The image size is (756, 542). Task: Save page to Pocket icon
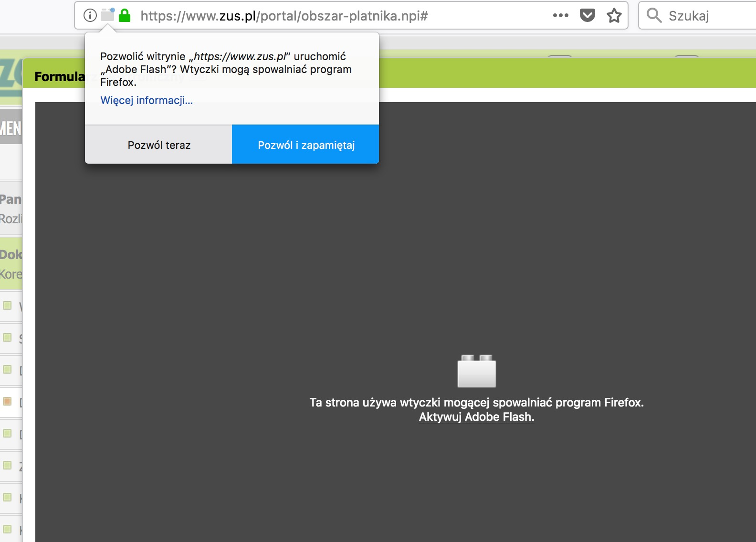click(588, 15)
